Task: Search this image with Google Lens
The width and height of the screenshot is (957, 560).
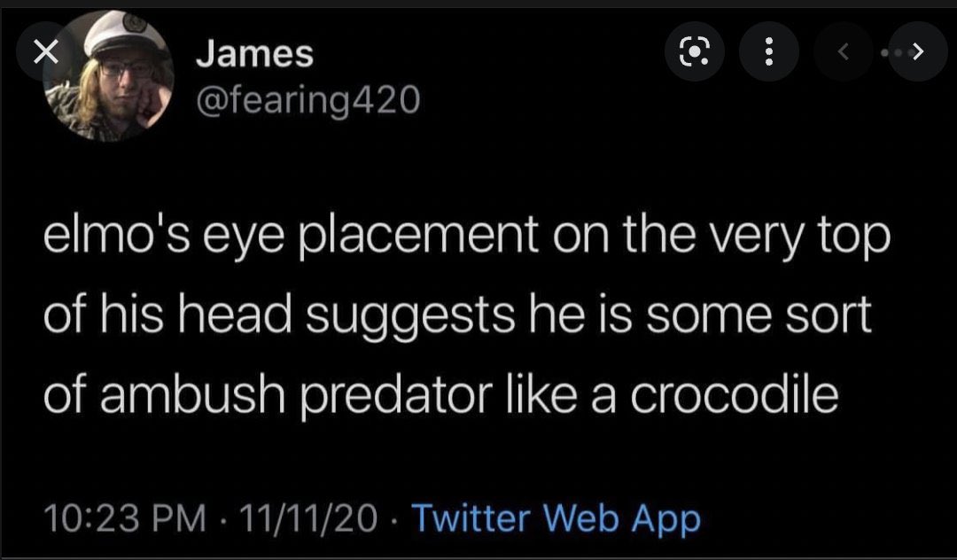Action: click(696, 54)
